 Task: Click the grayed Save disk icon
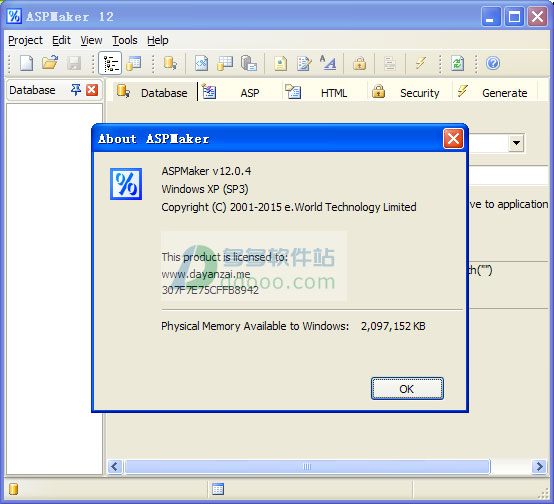74,64
